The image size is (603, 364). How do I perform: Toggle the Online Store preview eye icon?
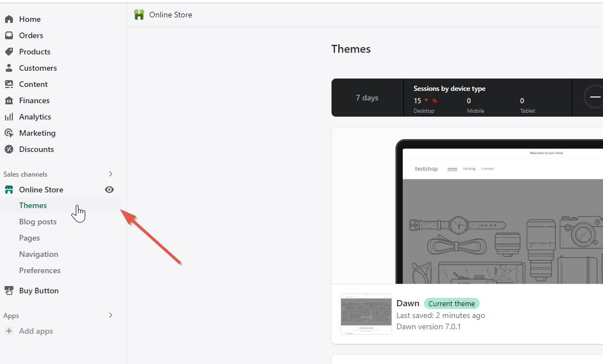click(109, 190)
